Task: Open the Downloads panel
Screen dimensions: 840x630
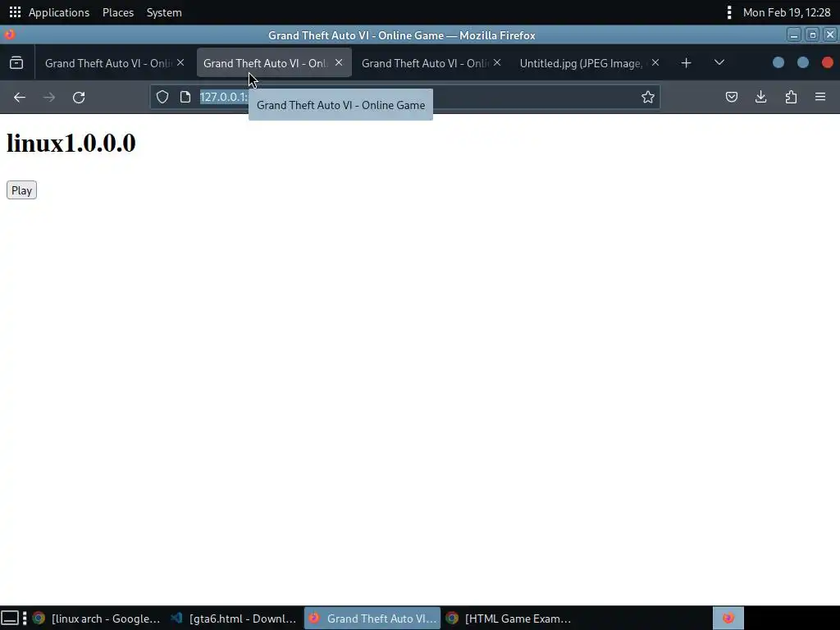Action: pyautogui.click(x=760, y=97)
